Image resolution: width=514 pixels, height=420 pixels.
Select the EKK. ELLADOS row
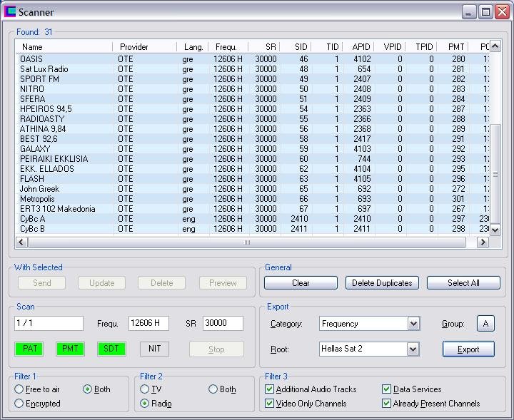pyautogui.click(x=253, y=169)
